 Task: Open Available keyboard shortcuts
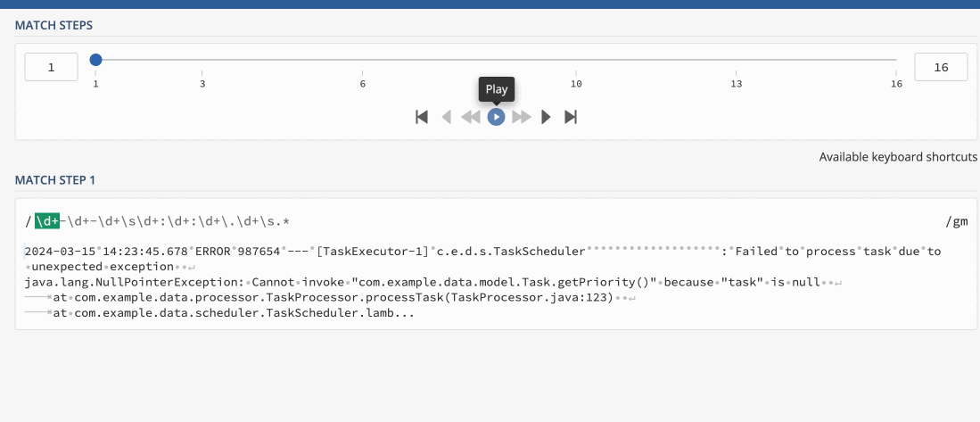tap(898, 157)
